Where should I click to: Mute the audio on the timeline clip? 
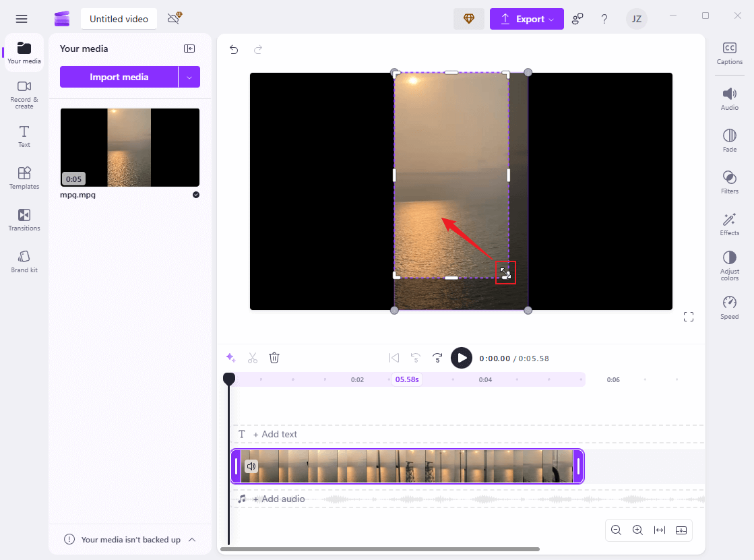(251, 466)
